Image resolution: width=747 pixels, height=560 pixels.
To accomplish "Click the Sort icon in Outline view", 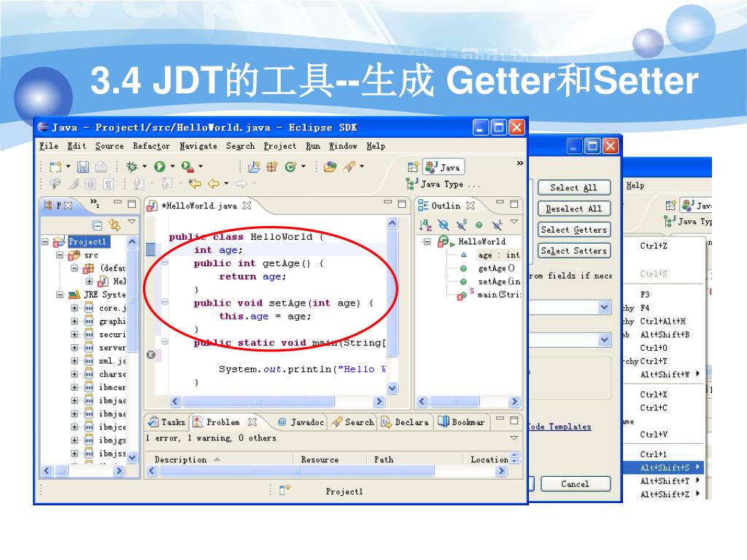I will tap(425, 225).
